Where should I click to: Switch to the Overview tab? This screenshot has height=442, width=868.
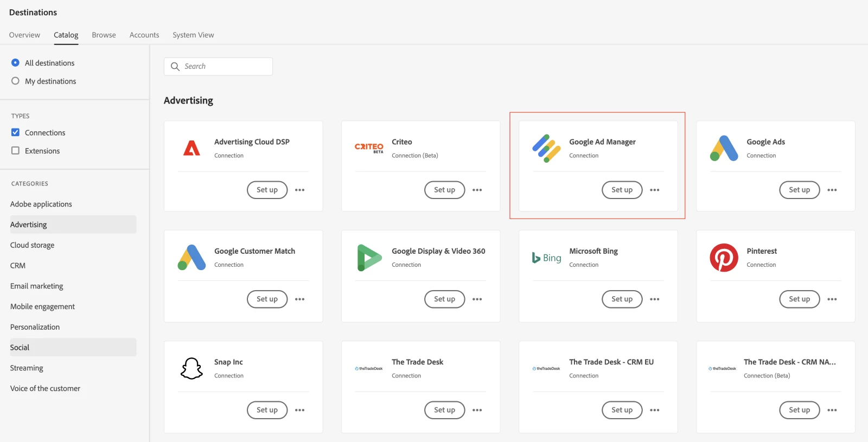(24, 35)
